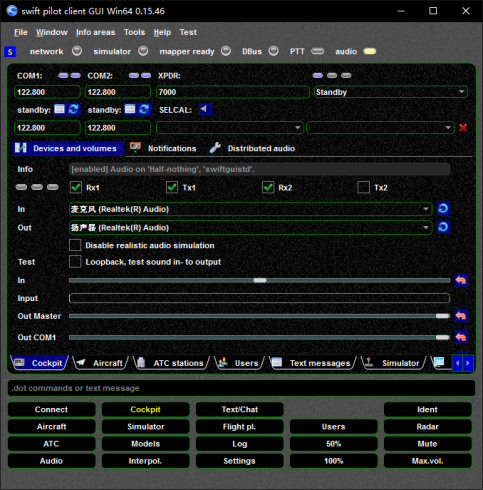Open the Info areas menu

95,32
